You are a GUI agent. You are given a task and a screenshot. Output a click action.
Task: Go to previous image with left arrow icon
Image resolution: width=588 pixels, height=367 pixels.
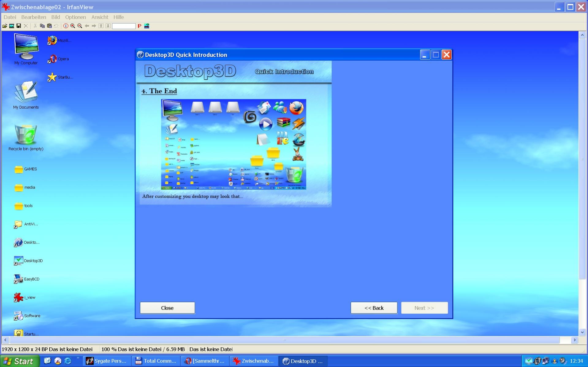[x=87, y=26]
